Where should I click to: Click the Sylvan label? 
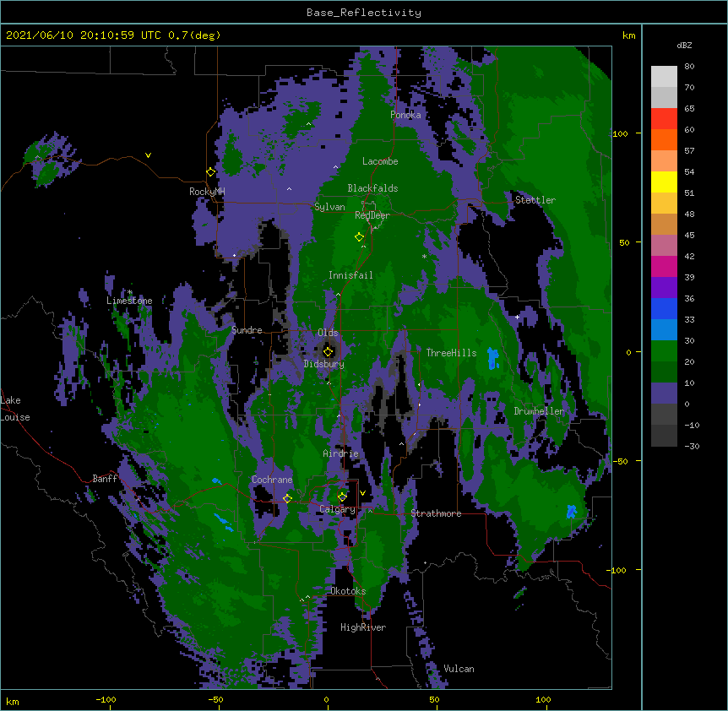[329, 207]
